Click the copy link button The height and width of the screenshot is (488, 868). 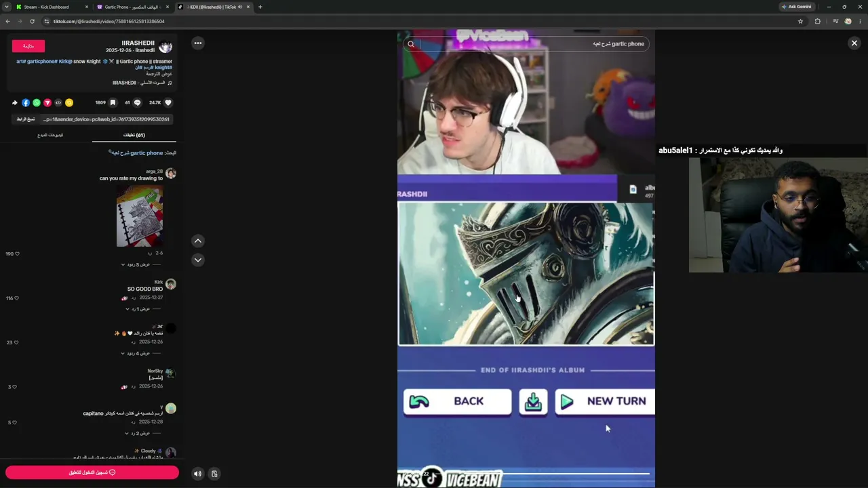pos(26,119)
